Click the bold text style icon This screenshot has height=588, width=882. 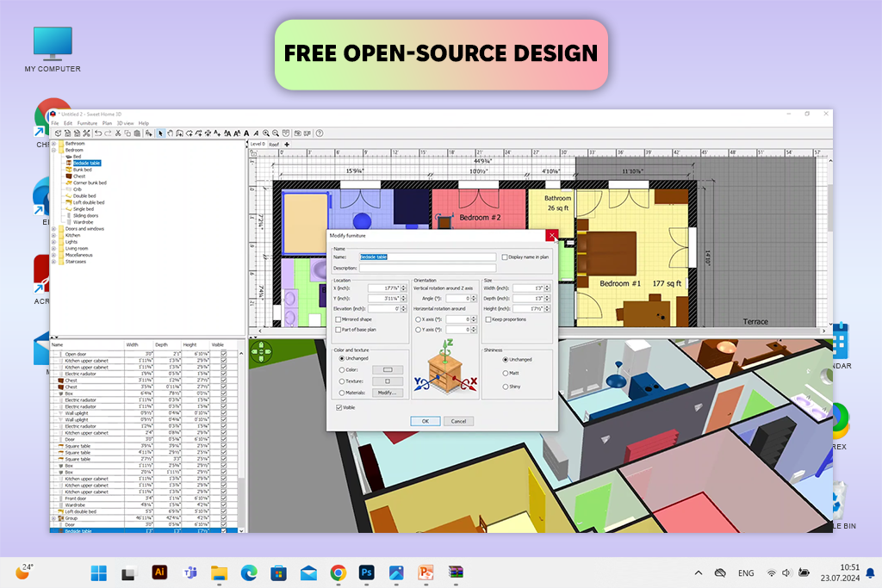click(x=247, y=133)
